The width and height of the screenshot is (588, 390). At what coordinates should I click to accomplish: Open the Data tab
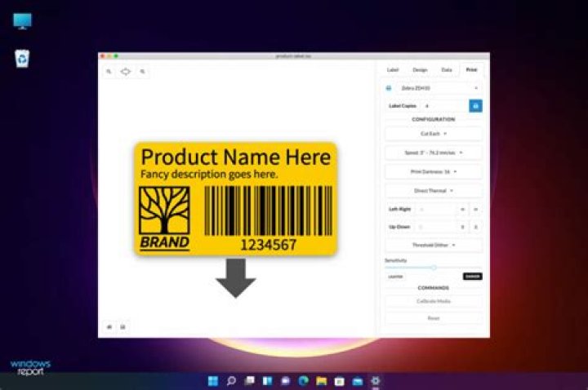(x=446, y=70)
